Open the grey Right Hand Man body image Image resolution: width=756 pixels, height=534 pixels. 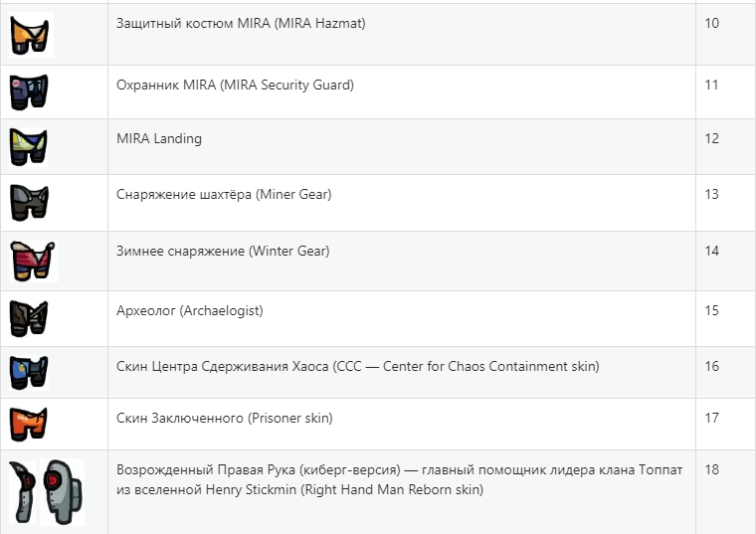pyautogui.click(x=63, y=491)
